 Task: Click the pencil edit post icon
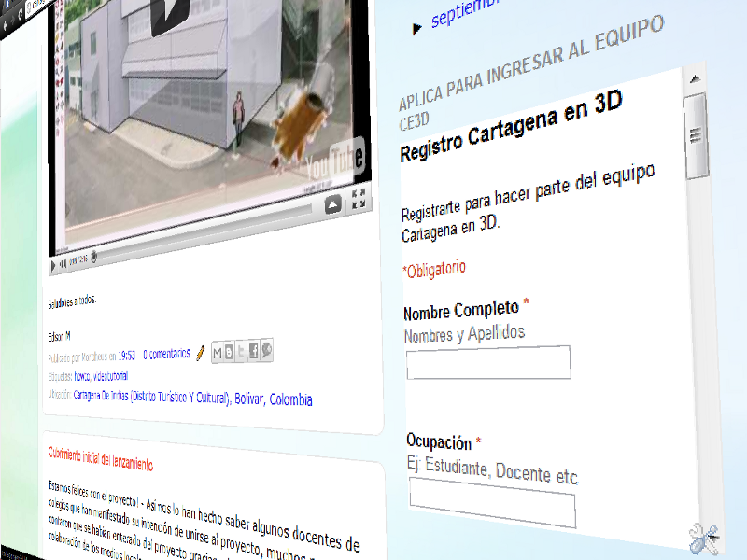[201, 353]
